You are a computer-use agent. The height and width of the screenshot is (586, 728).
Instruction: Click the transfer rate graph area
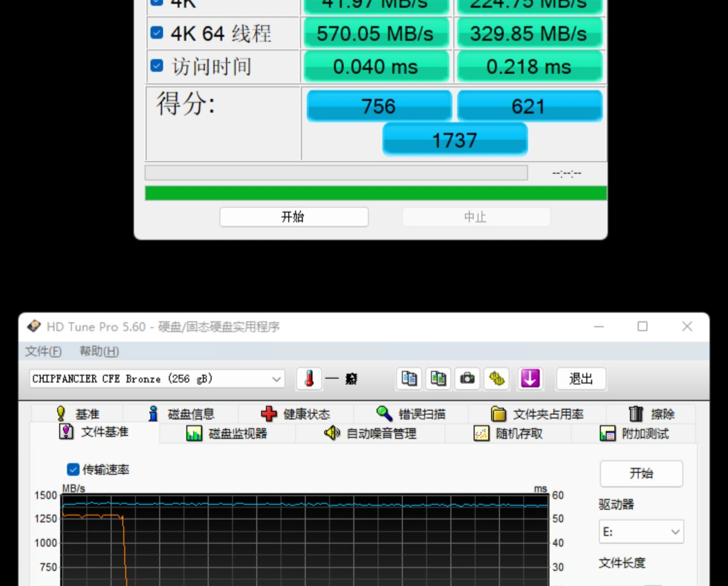[x=305, y=540]
